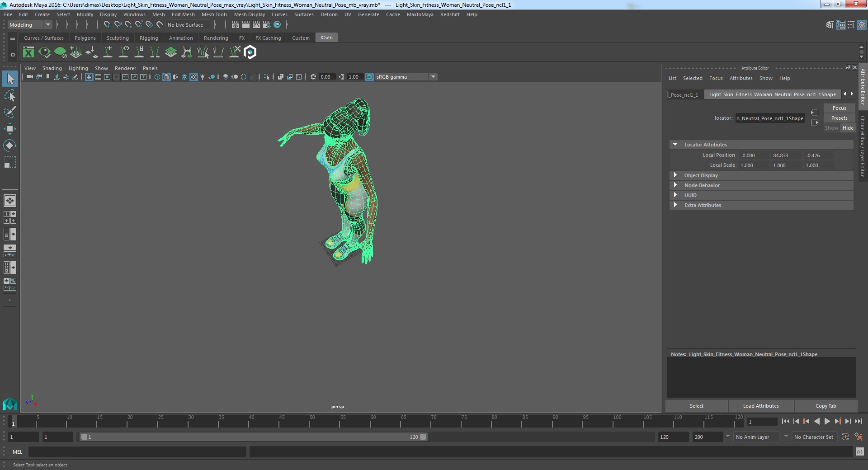The image size is (868, 470).
Task: Open the Deform menu
Action: (x=329, y=14)
